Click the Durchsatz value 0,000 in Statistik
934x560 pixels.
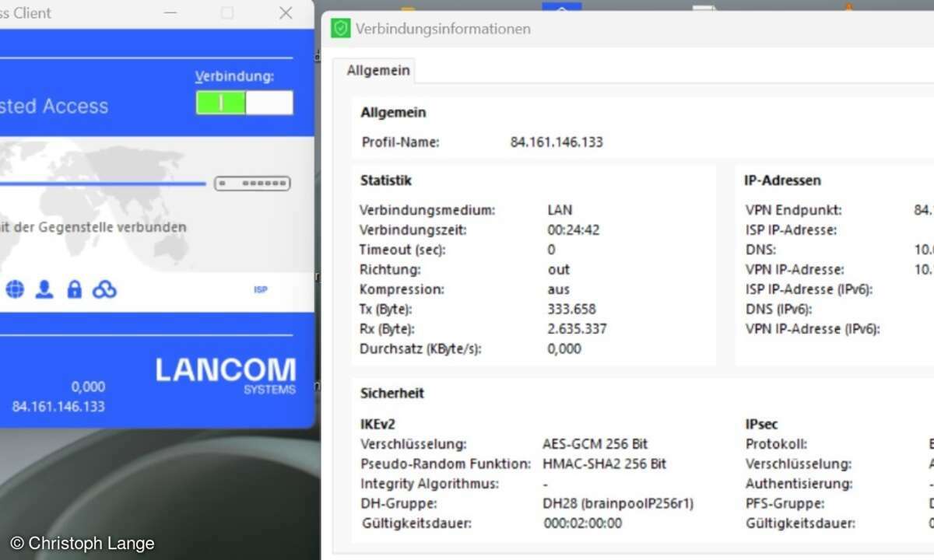tap(564, 349)
